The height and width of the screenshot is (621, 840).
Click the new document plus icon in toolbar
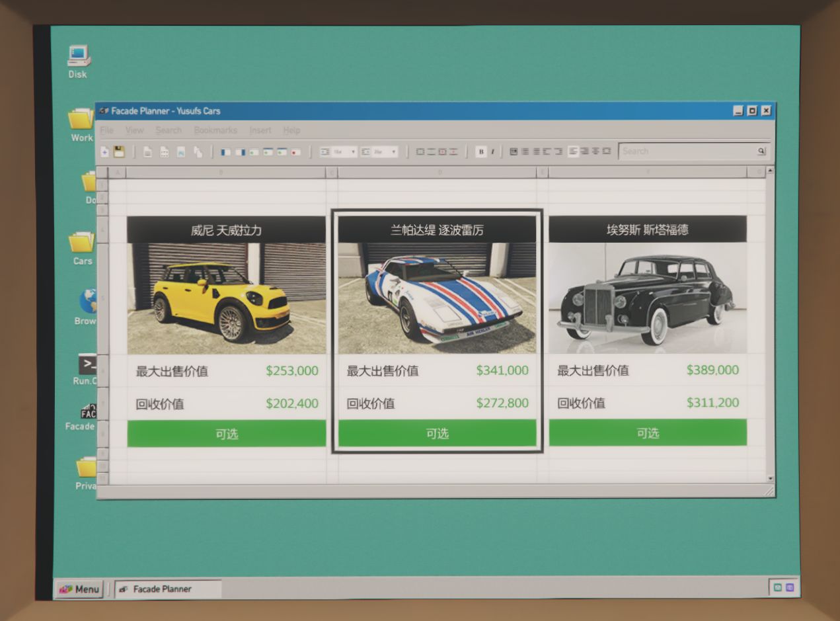tap(104, 151)
